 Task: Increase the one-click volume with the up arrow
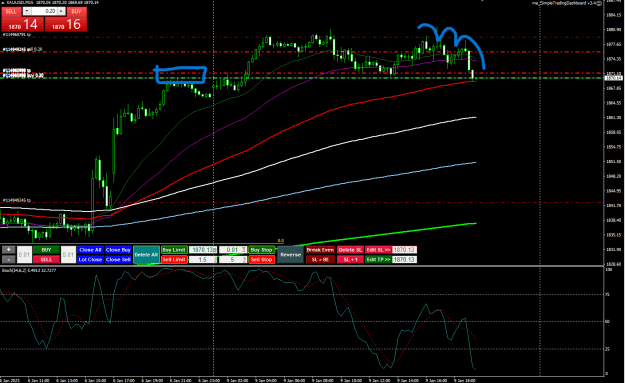[61, 12]
